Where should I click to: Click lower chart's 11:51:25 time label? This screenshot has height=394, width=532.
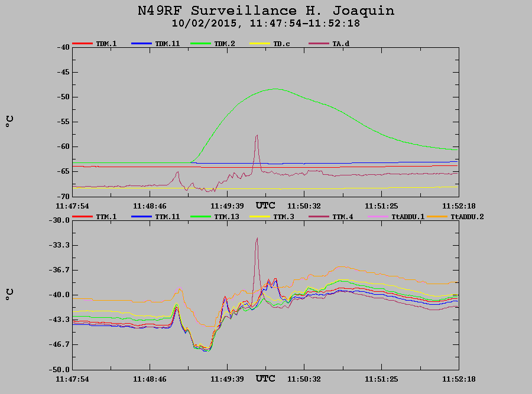381,379
